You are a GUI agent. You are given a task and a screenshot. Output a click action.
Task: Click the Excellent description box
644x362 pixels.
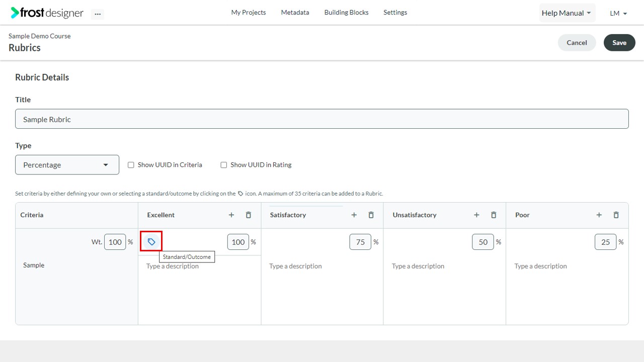[x=200, y=290]
